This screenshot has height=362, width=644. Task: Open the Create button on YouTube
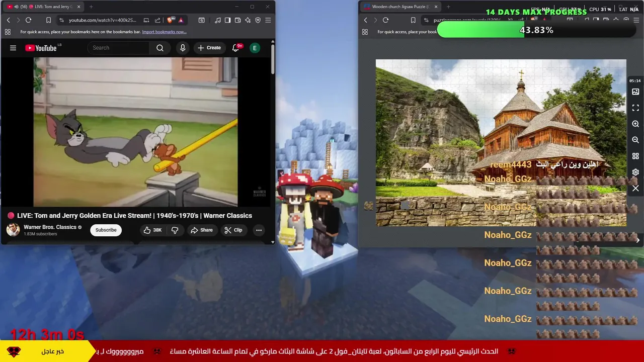209,48
